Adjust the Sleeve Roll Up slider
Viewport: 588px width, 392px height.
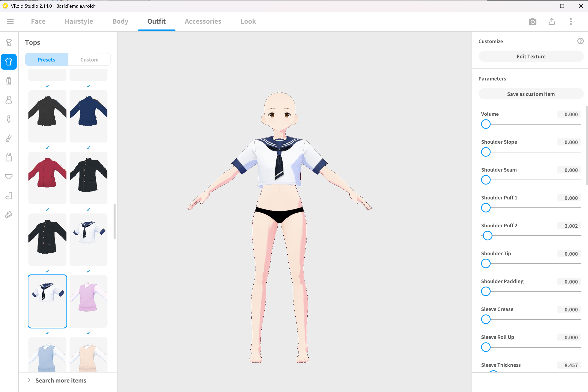click(486, 347)
